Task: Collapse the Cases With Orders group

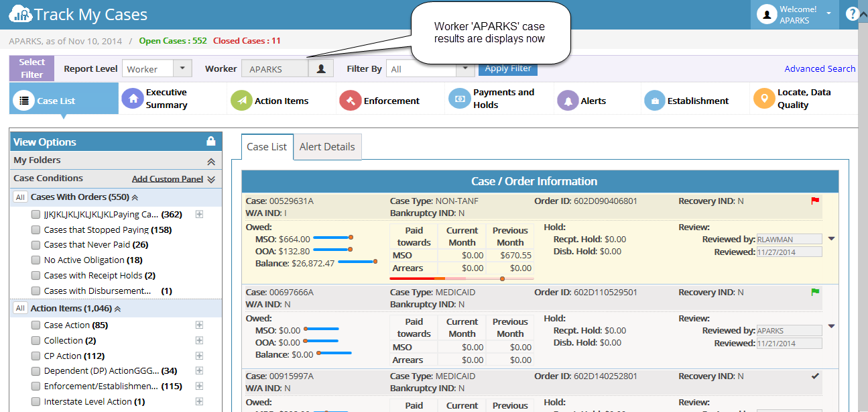Action: click(135, 197)
